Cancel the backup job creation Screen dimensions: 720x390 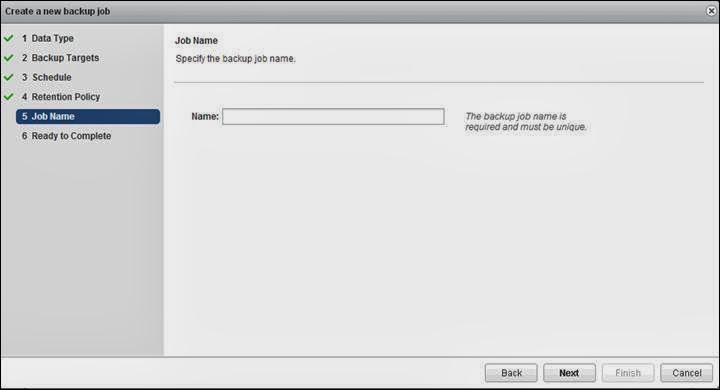pyautogui.click(x=686, y=373)
